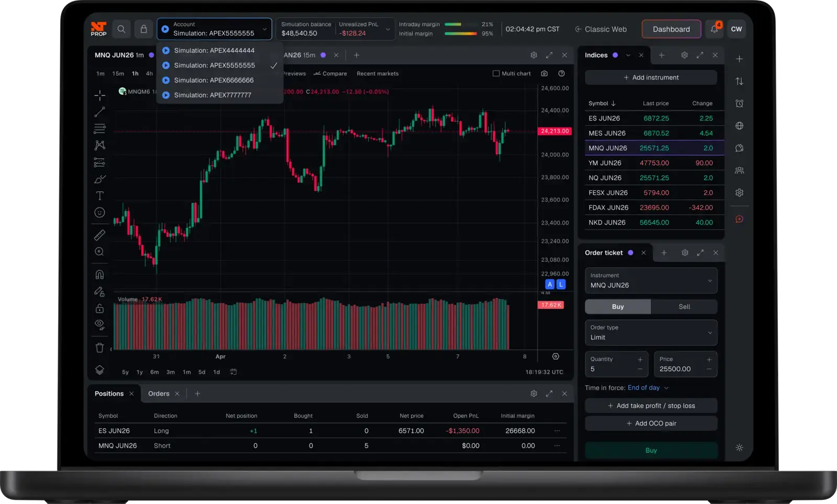Toggle drawings visibility eye icon
Screen dimensions: 837x504
99,325
